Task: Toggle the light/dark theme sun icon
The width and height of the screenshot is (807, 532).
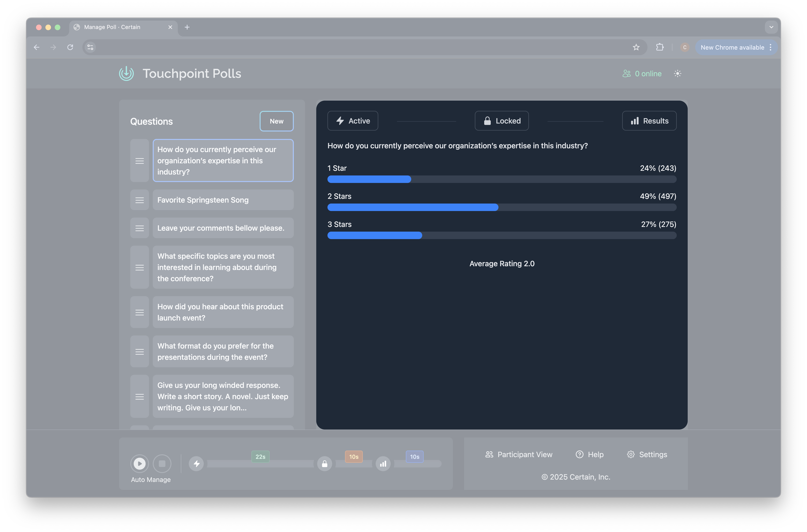Action: [x=677, y=74]
